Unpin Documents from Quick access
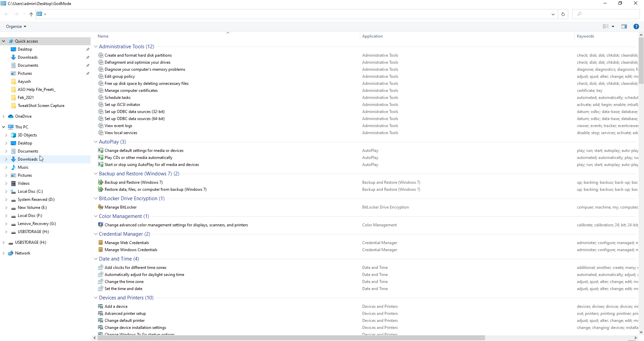The height and width of the screenshot is (341, 644). pyautogui.click(x=88, y=65)
